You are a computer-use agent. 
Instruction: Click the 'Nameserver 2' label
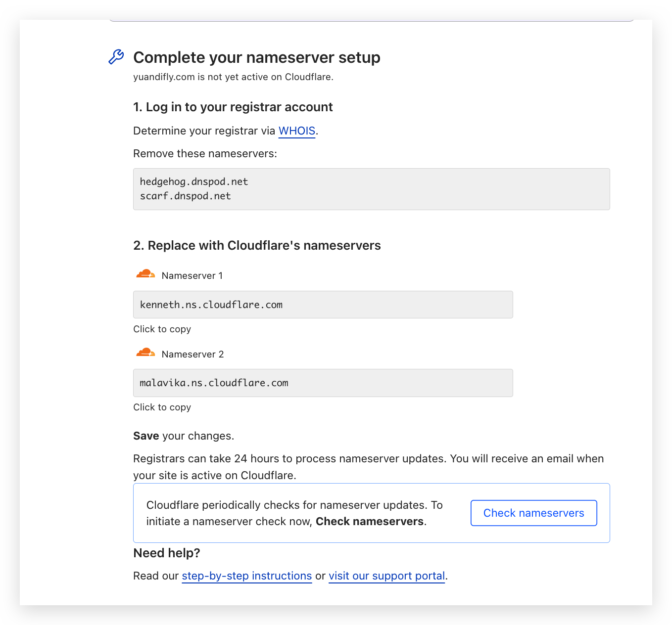point(193,355)
